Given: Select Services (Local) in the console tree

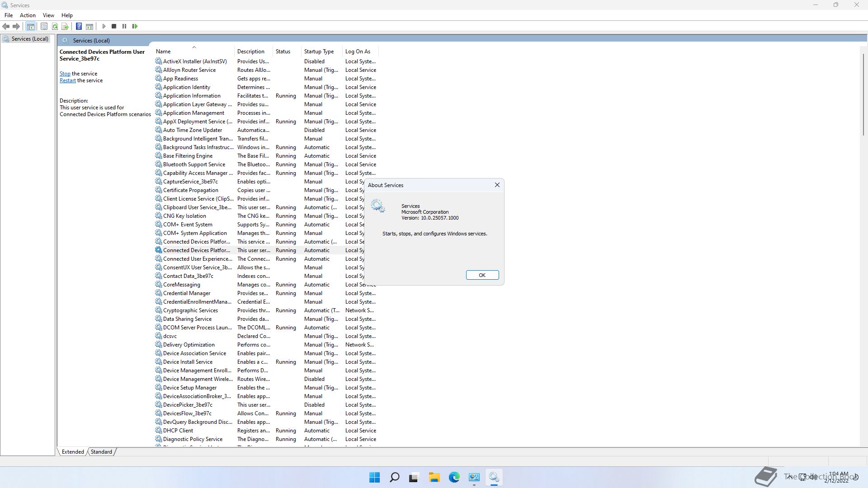Looking at the screenshot, I should click(x=30, y=39).
